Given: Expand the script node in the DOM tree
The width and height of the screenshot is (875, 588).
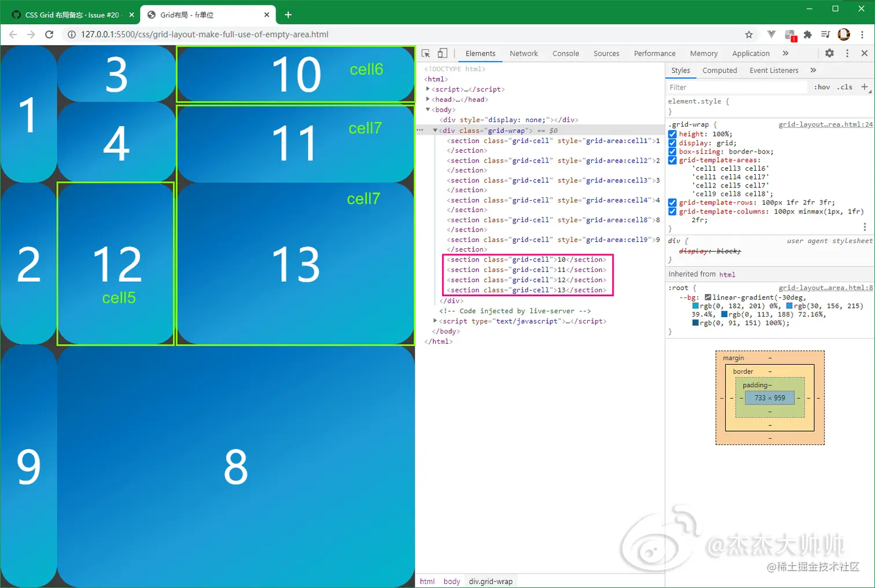Looking at the screenshot, I should coord(428,89).
